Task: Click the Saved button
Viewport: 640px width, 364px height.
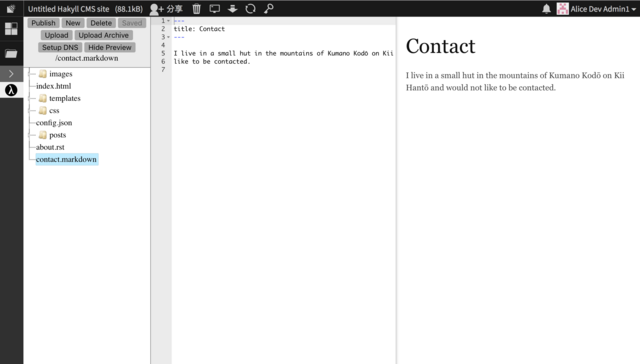Action: tap(132, 23)
